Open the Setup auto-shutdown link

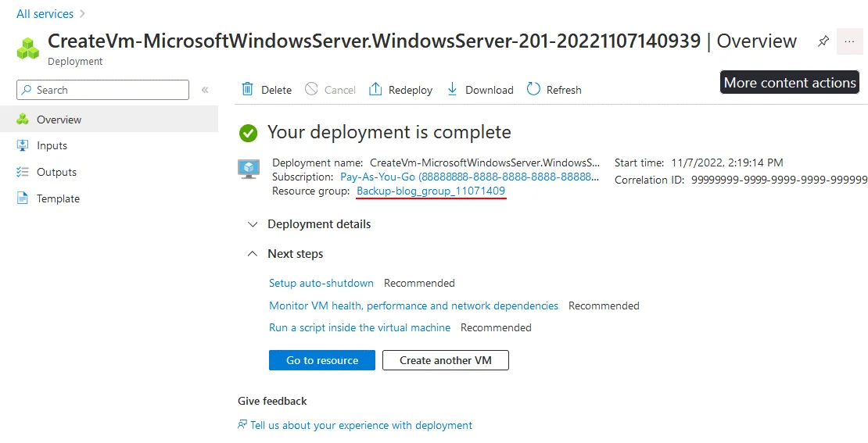tap(321, 283)
